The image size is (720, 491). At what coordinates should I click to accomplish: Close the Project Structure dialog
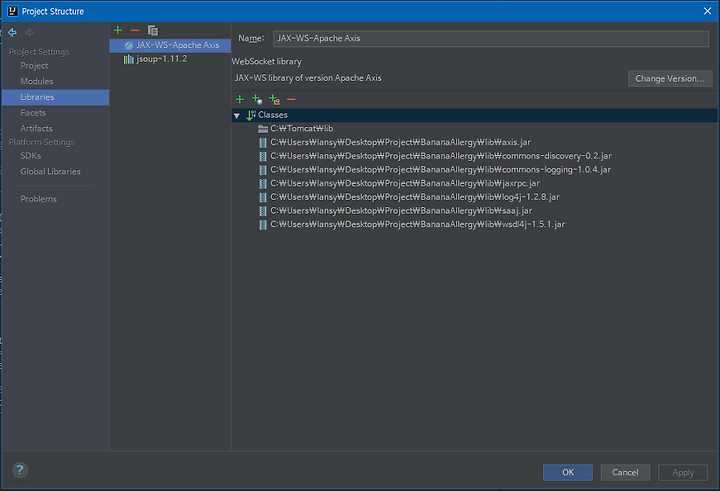pyautogui.click(x=708, y=11)
